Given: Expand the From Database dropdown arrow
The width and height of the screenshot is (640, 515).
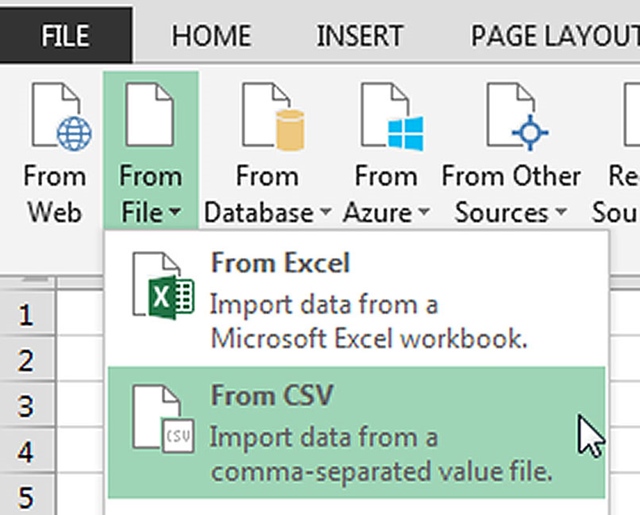Looking at the screenshot, I should (x=325, y=212).
